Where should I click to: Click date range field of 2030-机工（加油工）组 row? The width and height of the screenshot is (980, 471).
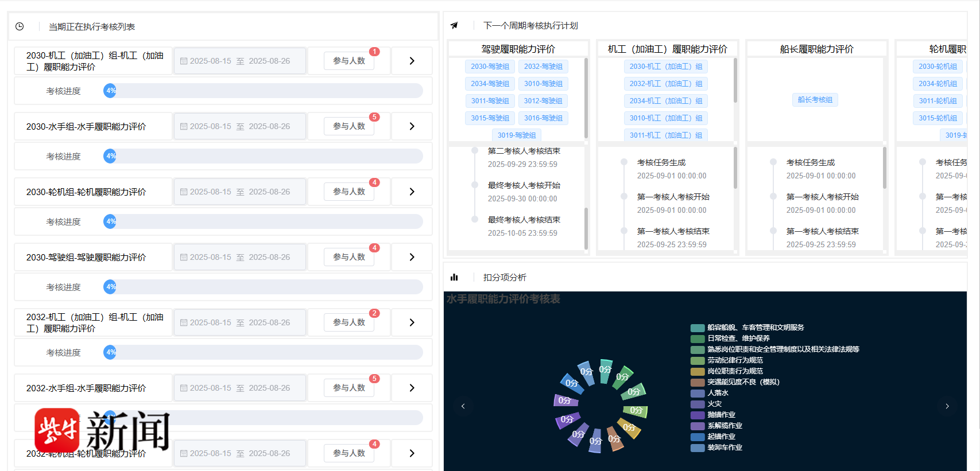pos(240,61)
